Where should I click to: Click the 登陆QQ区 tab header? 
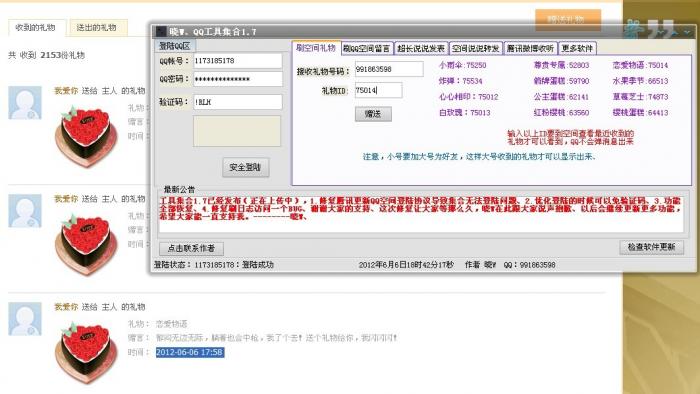pos(175,46)
